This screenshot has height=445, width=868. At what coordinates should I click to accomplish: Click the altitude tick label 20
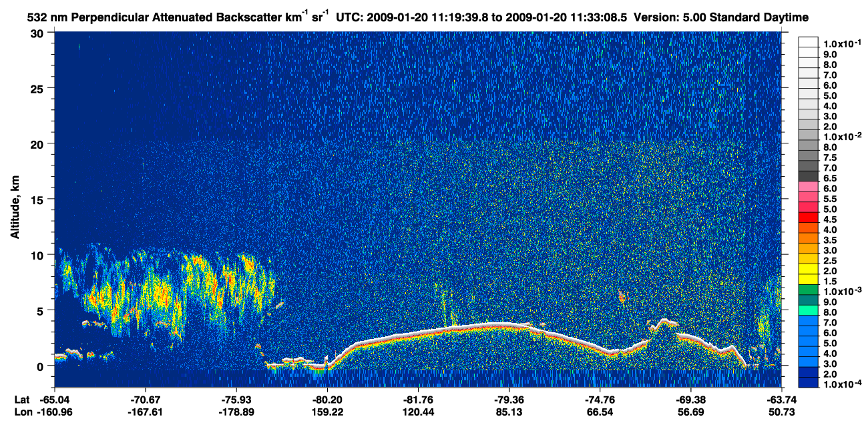(x=38, y=143)
